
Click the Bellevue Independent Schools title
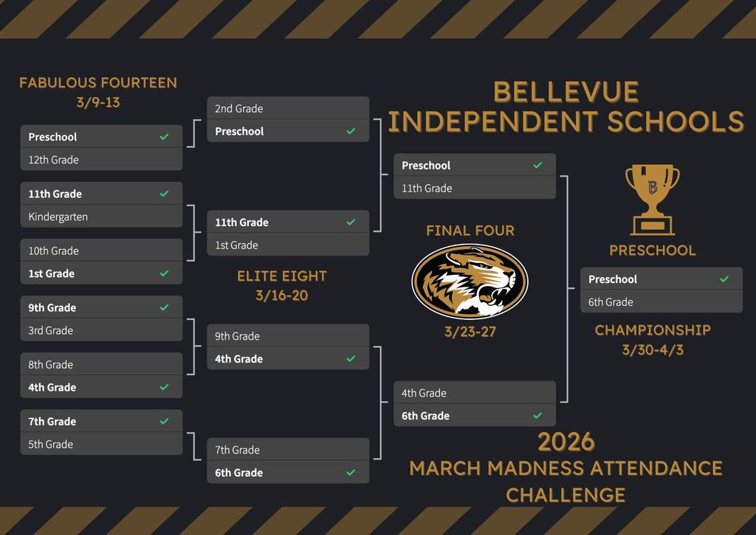pyautogui.click(x=566, y=107)
